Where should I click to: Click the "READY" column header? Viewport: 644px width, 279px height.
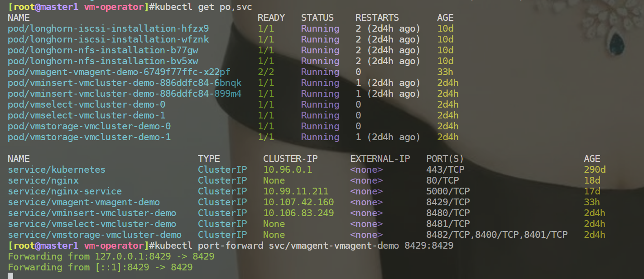[271, 18]
